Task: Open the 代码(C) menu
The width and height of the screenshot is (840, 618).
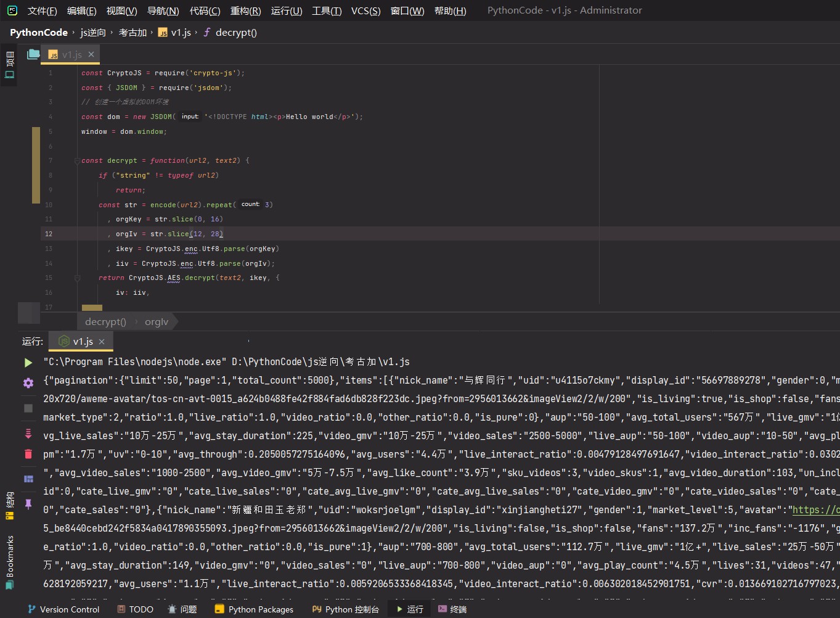Action: 205,10
